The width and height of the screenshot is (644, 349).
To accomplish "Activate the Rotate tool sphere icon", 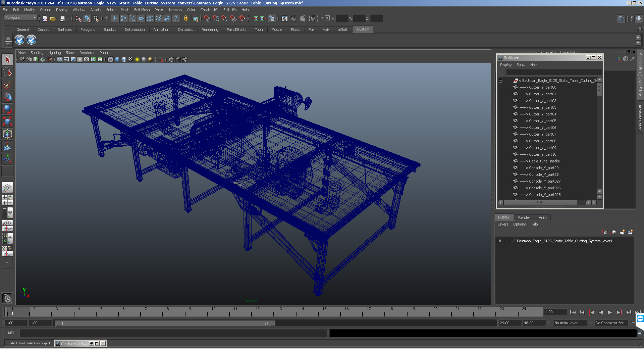I will pyautogui.click(x=7, y=109).
